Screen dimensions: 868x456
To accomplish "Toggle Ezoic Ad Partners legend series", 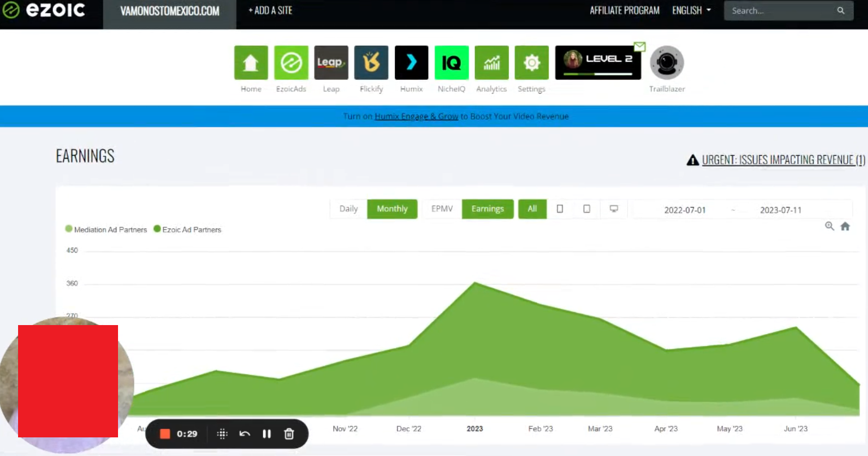I will tap(187, 229).
